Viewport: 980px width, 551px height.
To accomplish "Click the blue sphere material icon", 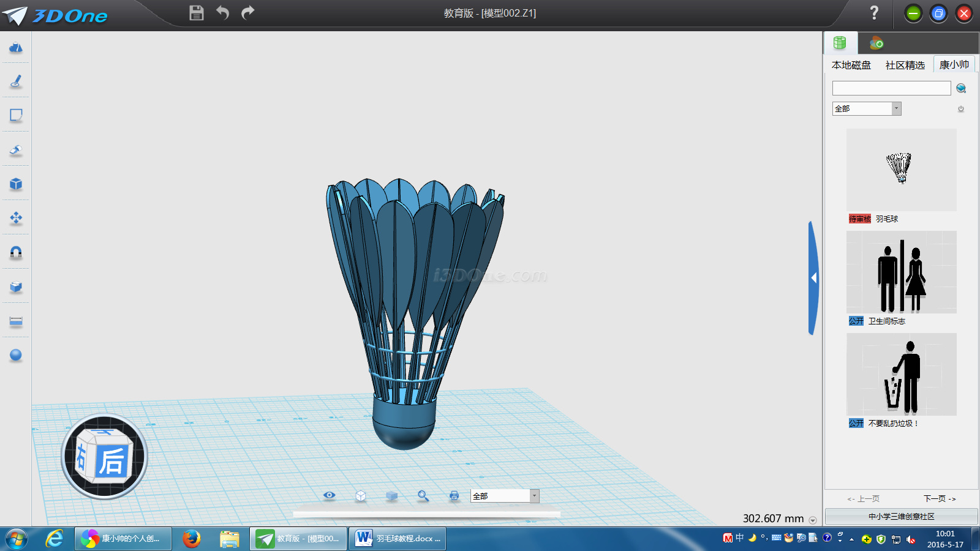I will (16, 355).
